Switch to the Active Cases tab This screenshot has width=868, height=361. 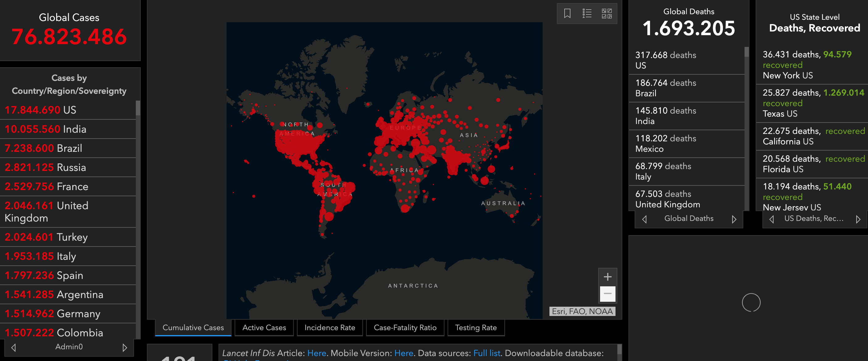pyautogui.click(x=264, y=328)
